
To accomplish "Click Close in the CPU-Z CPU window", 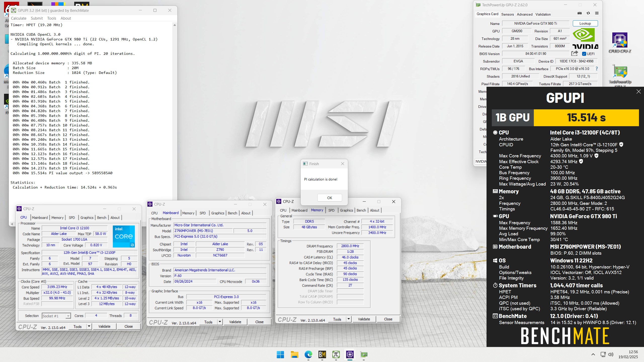I will tap(129, 326).
